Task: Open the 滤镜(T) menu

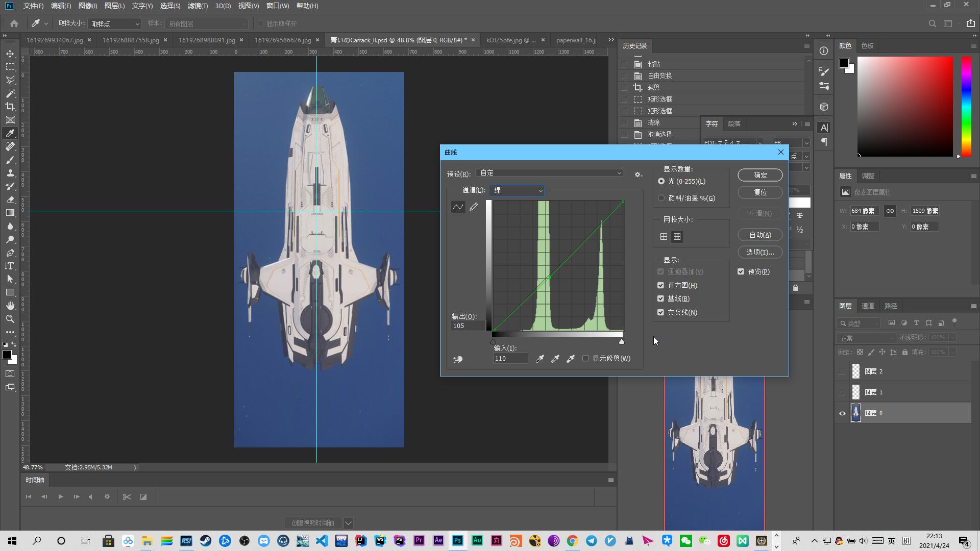Action: click(198, 6)
